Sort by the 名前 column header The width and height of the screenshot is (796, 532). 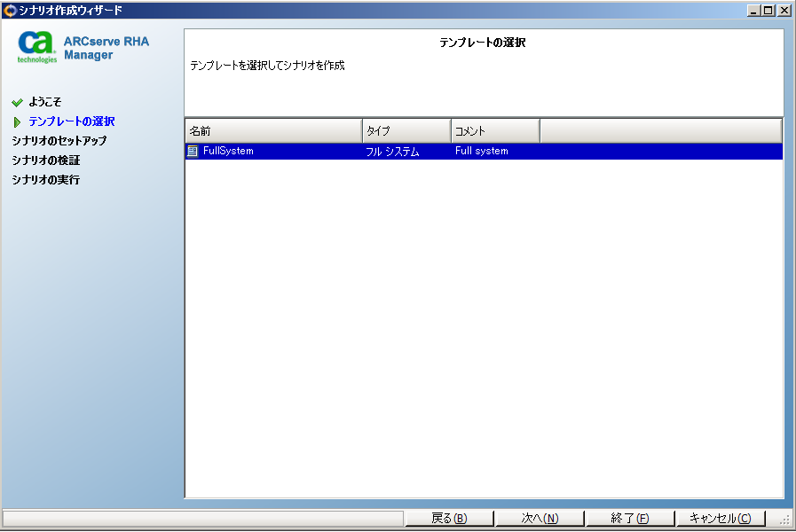click(x=273, y=131)
